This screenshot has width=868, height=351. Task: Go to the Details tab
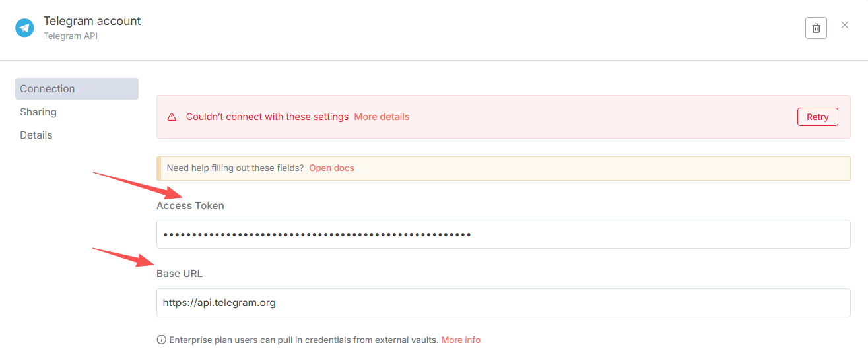coord(36,135)
